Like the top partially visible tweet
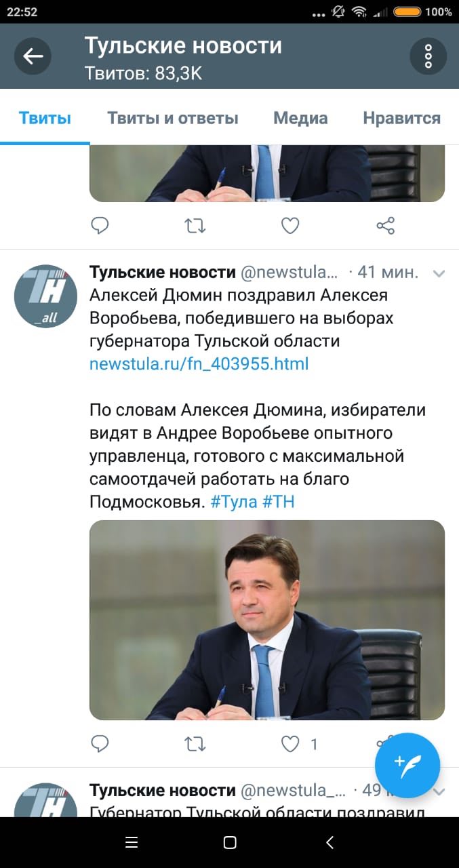The width and height of the screenshot is (459, 868). click(x=290, y=225)
